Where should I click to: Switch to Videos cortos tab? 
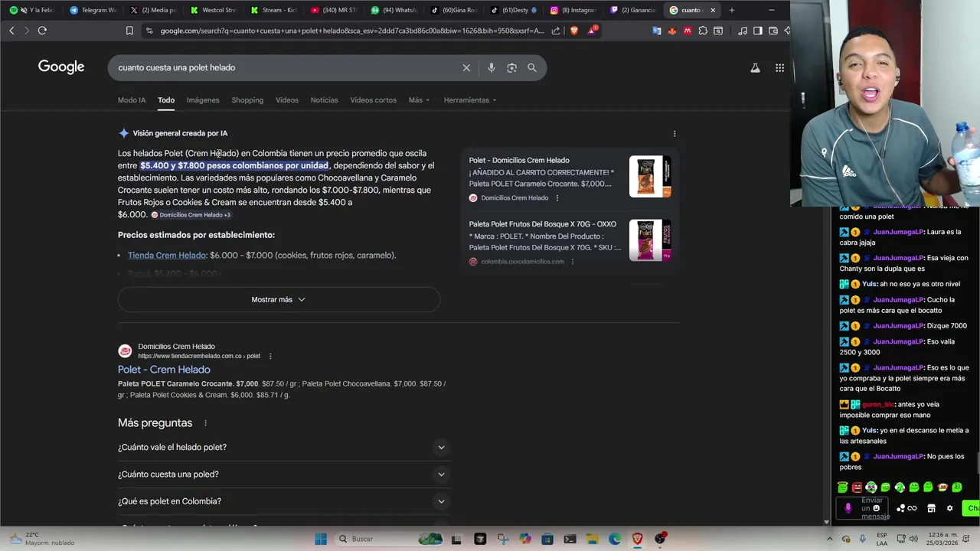click(x=373, y=100)
